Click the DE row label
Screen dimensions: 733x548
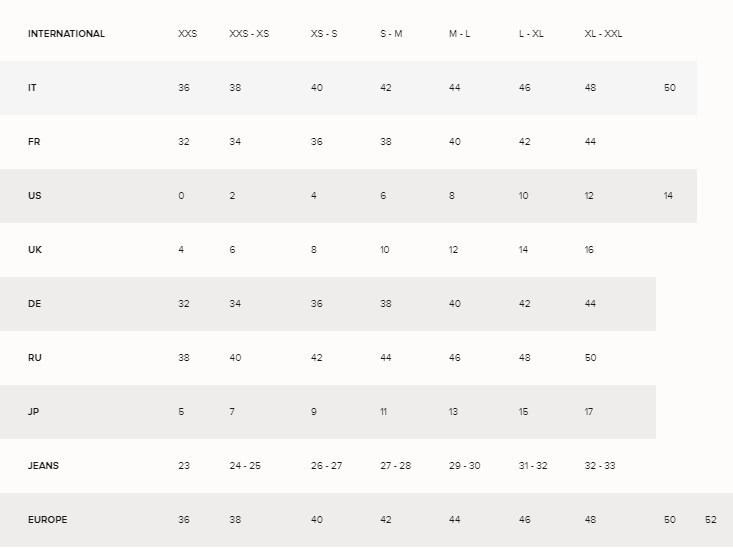[35, 303]
